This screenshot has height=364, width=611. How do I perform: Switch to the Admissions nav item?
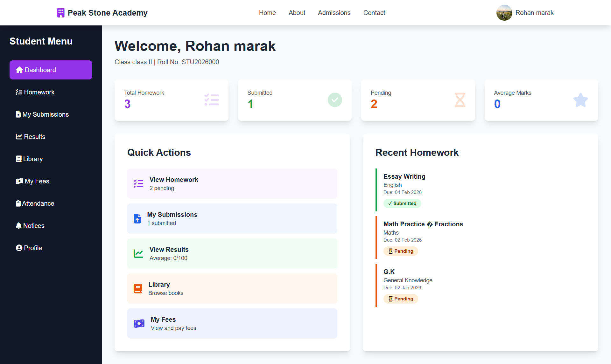pos(334,13)
